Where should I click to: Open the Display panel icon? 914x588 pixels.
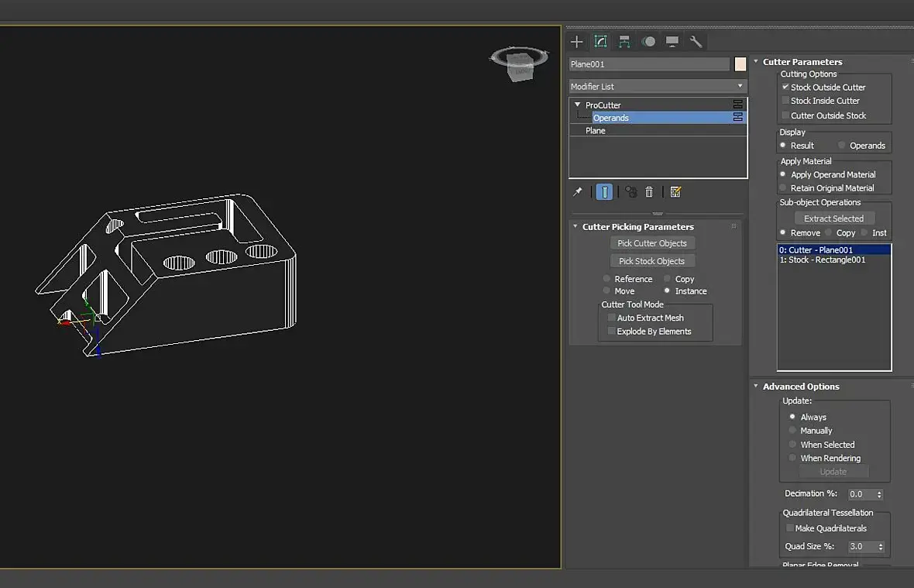pos(672,41)
